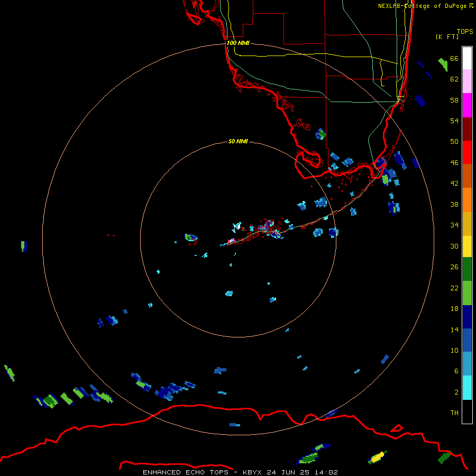Click the legend value 38

tap(454, 205)
